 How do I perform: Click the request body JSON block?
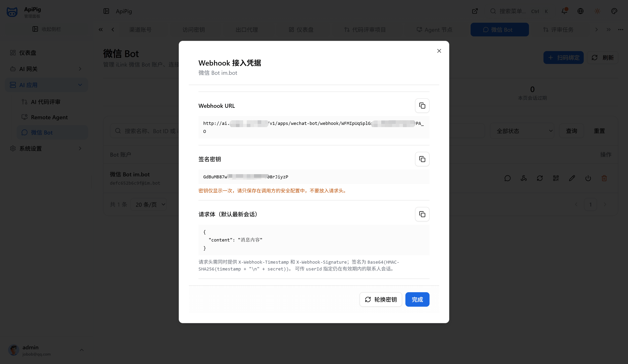click(x=314, y=240)
